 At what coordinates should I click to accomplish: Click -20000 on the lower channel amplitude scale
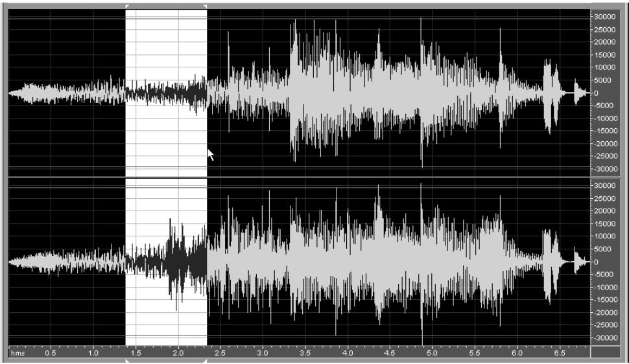pyautogui.click(x=604, y=313)
